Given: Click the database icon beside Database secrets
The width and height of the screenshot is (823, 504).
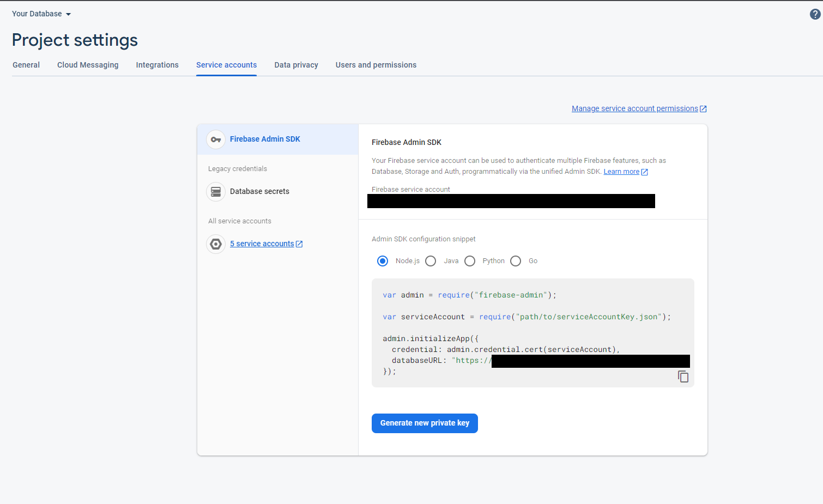Looking at the screenshot, I should (x=216, y=192).
